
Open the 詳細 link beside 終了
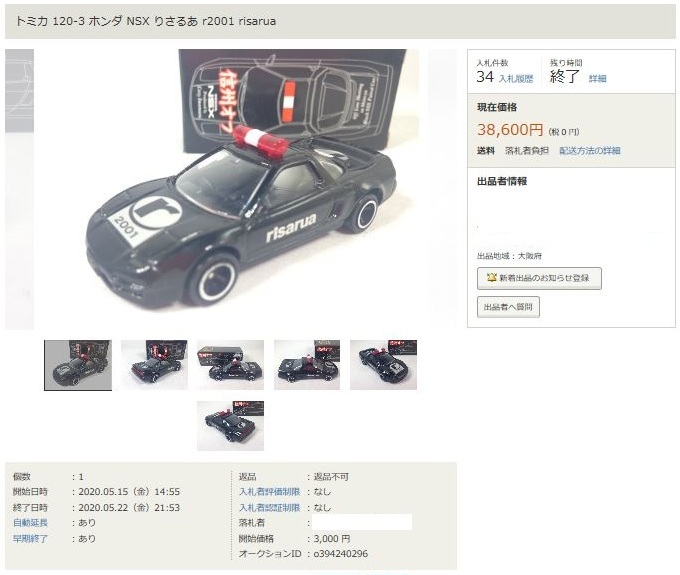point(597,79)
